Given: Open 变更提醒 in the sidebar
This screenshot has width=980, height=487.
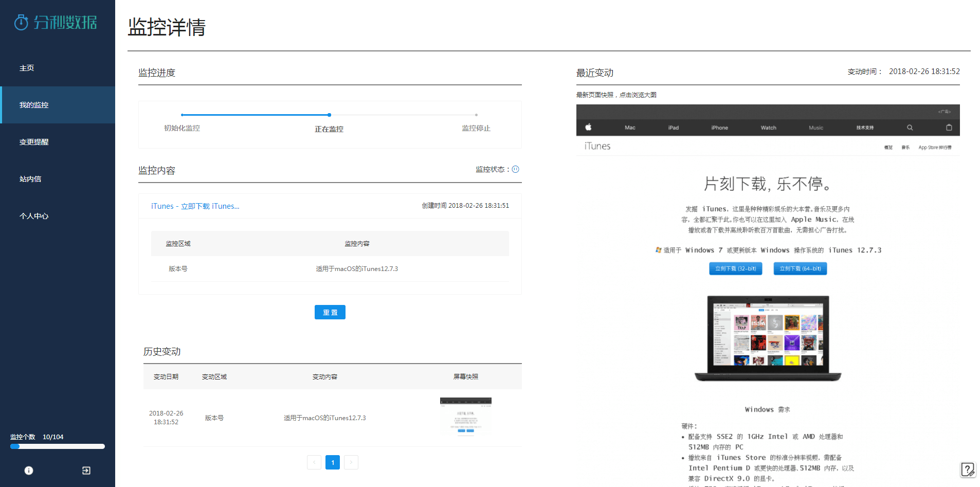Looking at the screenshot, I should [58, 142].
